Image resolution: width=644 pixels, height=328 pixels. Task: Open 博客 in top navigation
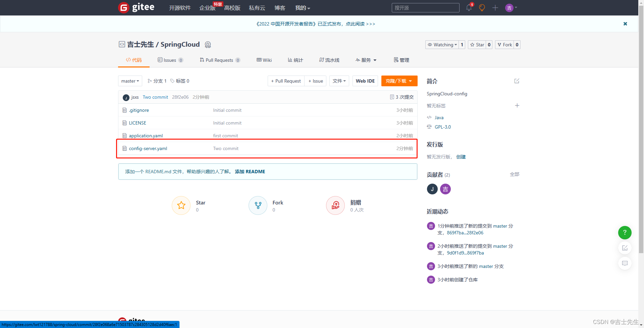point(280,8)
